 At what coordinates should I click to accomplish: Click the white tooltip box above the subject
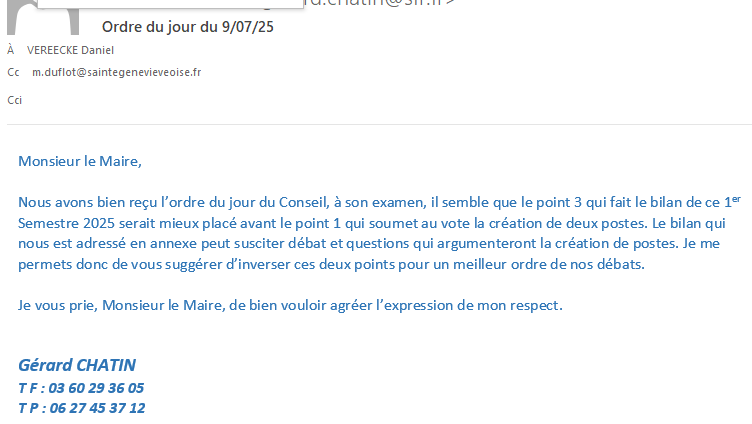click(170, 4)
